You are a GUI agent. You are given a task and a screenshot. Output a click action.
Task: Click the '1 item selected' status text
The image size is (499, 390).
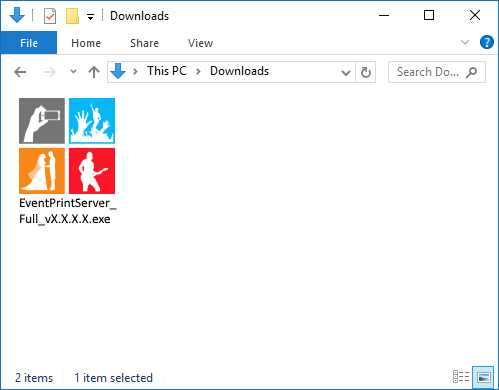pyautogui.click(x=113, y=378)
